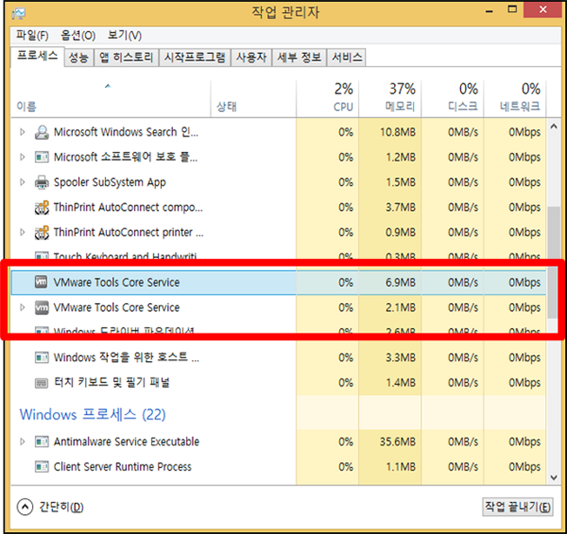This screenshot has width=567, height=534.
Task: Select the ThinPrint AutoConnect compo... name
Action: [x=128, y=207]
